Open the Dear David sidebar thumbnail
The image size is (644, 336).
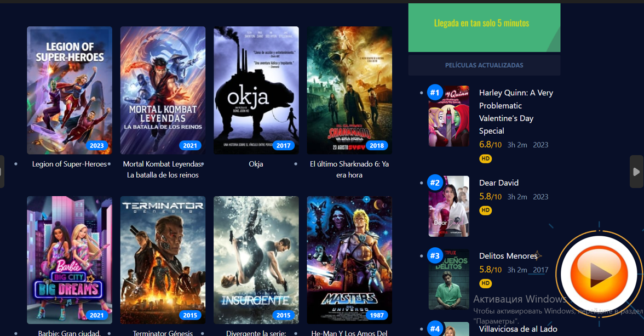(449, 206)
